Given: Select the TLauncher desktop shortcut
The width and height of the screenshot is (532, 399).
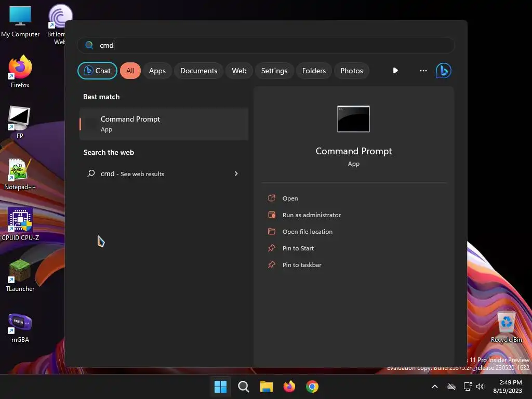Looking at the screenshot, I should 20,275.
